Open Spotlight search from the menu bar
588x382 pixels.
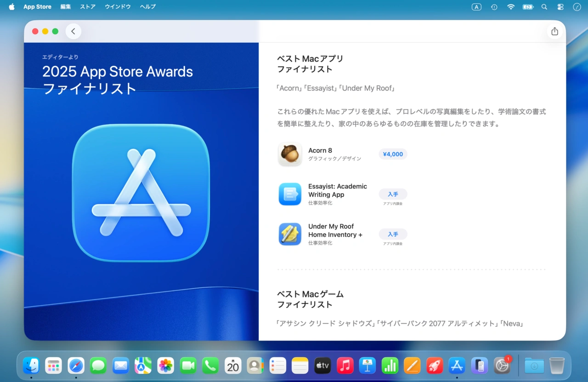pyautogui.click(x=544, y=6)
